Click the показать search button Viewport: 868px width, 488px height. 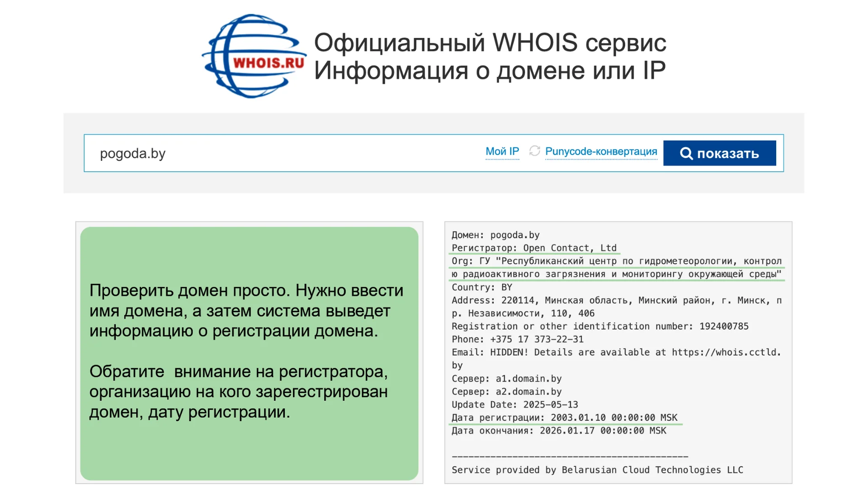coord(720,153)
